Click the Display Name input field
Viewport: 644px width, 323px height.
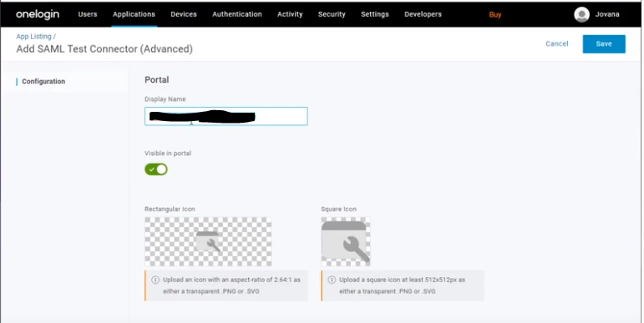(x=226, y=116)
